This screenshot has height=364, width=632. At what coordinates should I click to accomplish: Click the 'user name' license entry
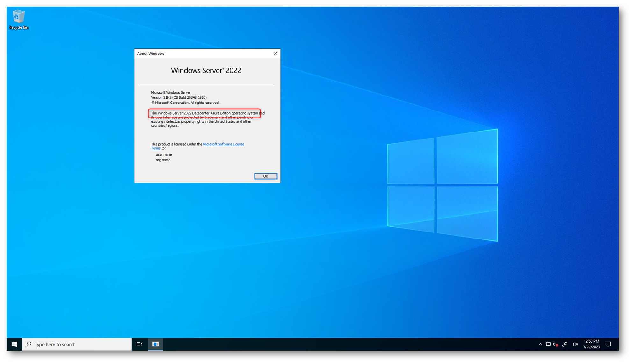[164, 154]
